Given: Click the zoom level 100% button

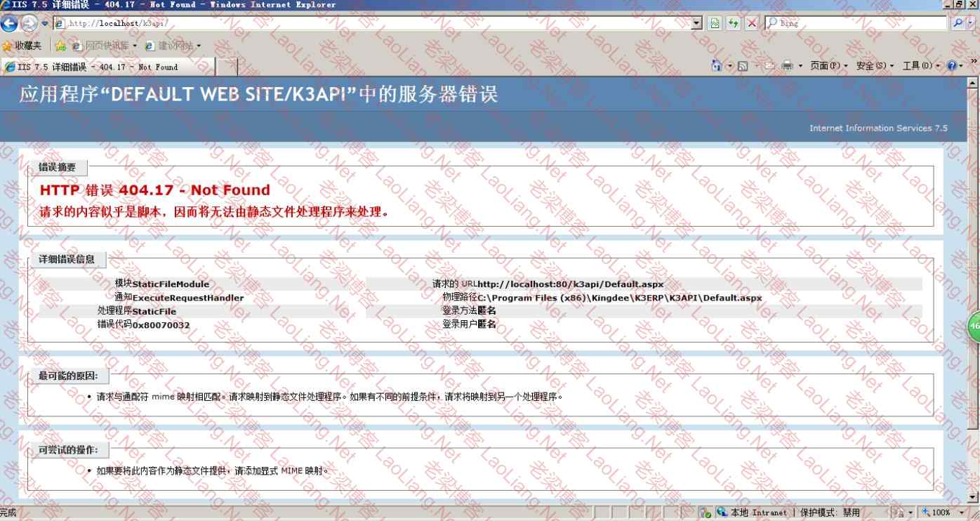Looking at the screenshot, I should [x=937, y=513].
